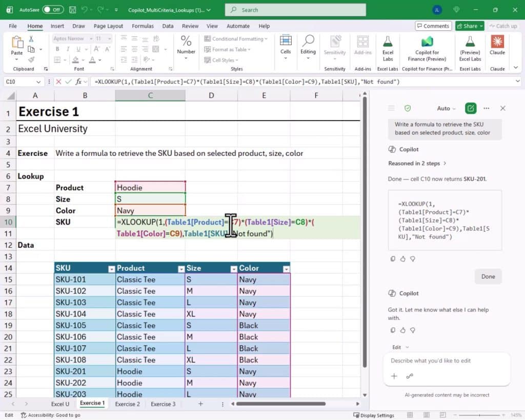Click the Add-ins icon
The image size is (525, 420).
pos(362,45)
